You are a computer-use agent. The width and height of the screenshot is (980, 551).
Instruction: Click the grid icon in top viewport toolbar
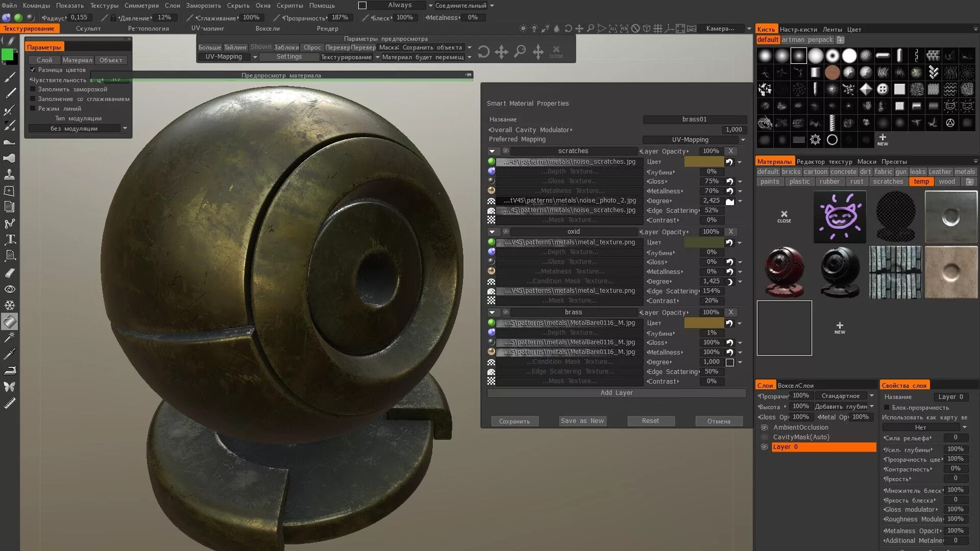point(658,29)
